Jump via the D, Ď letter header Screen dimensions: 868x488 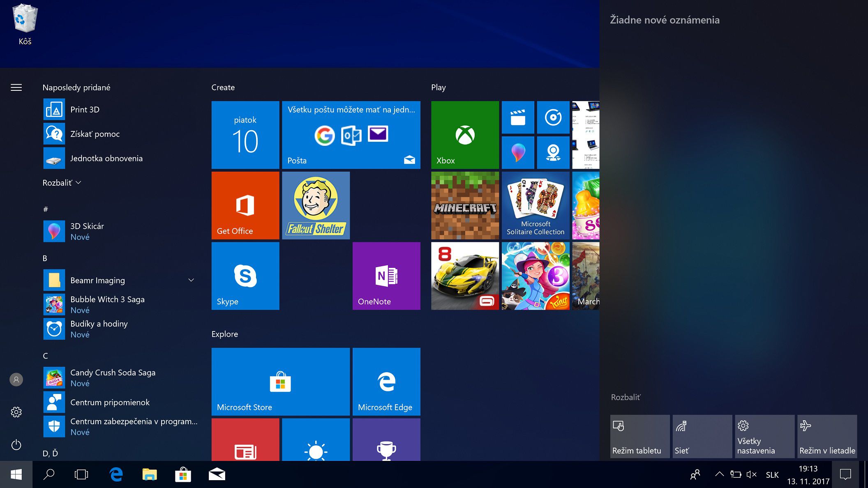(x=50, y=453)
